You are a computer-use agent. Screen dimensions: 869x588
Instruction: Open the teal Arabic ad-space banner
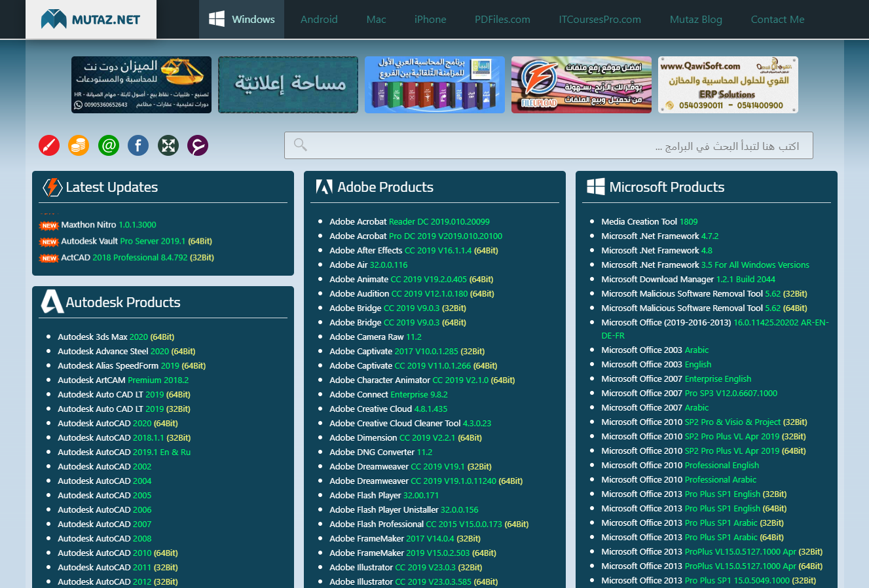click(288, 84)
